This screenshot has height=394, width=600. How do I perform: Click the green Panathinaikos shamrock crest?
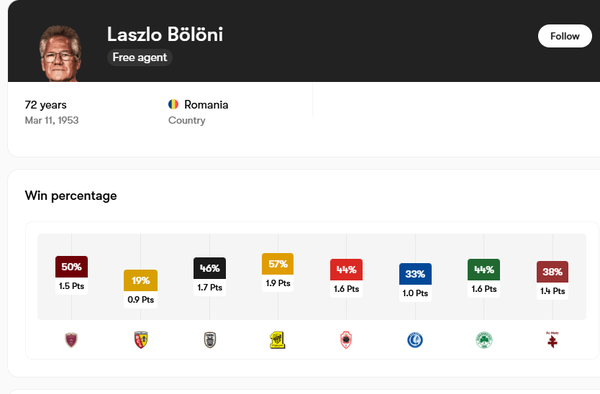click(x=484, y=340)
